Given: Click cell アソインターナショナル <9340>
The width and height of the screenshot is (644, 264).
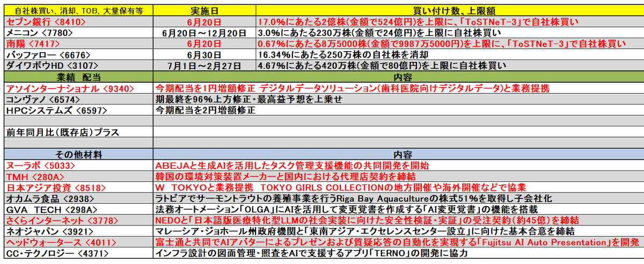Looking at the screenshot, I should tap(78, 88).
